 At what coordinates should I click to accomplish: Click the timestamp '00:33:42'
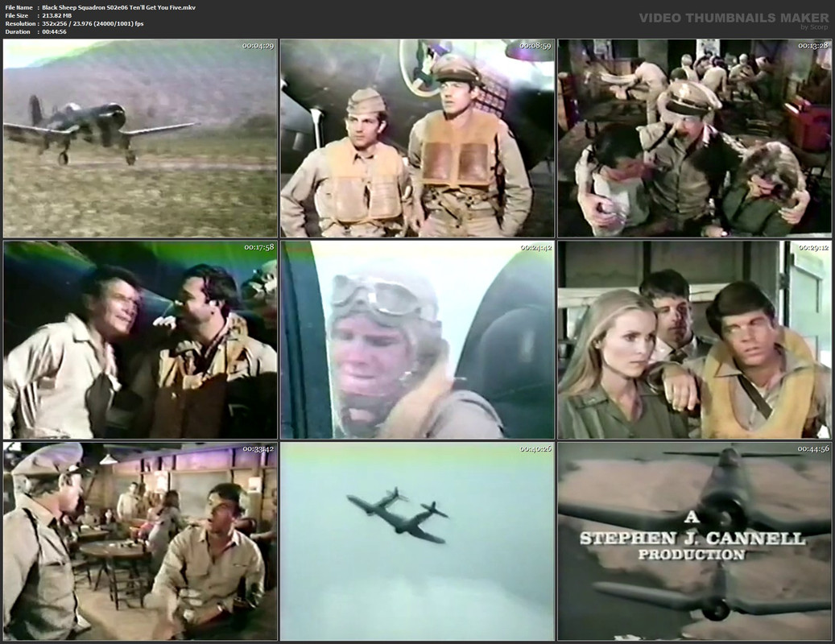pyautogui.click(x=258, y=448)
